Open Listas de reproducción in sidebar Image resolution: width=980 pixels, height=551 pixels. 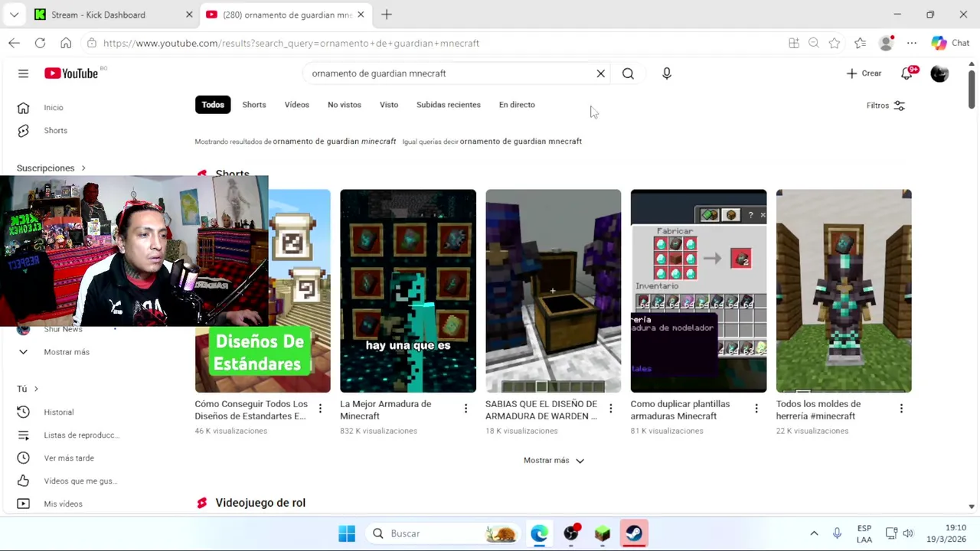[x=82, y=435]
